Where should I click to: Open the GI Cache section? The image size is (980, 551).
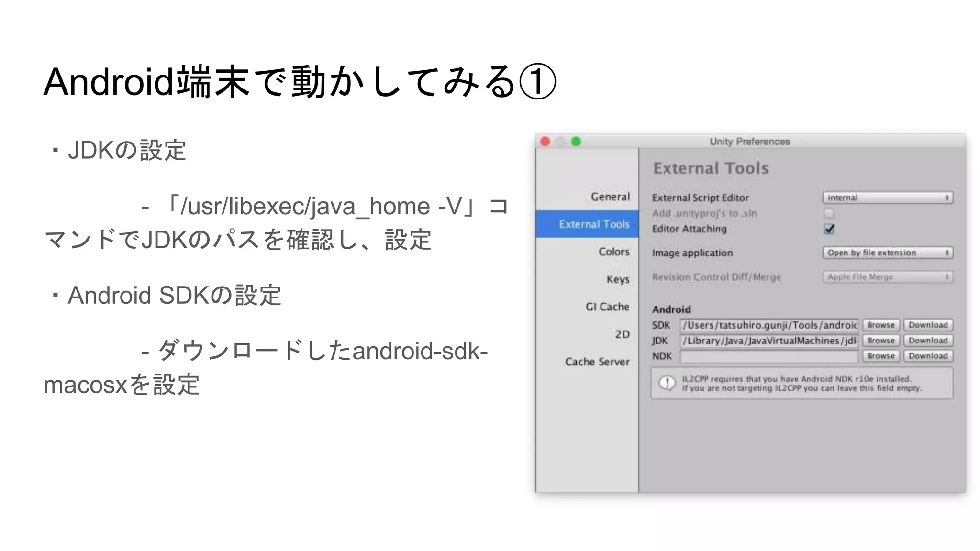pyautogui.click(x=607, y=307)
